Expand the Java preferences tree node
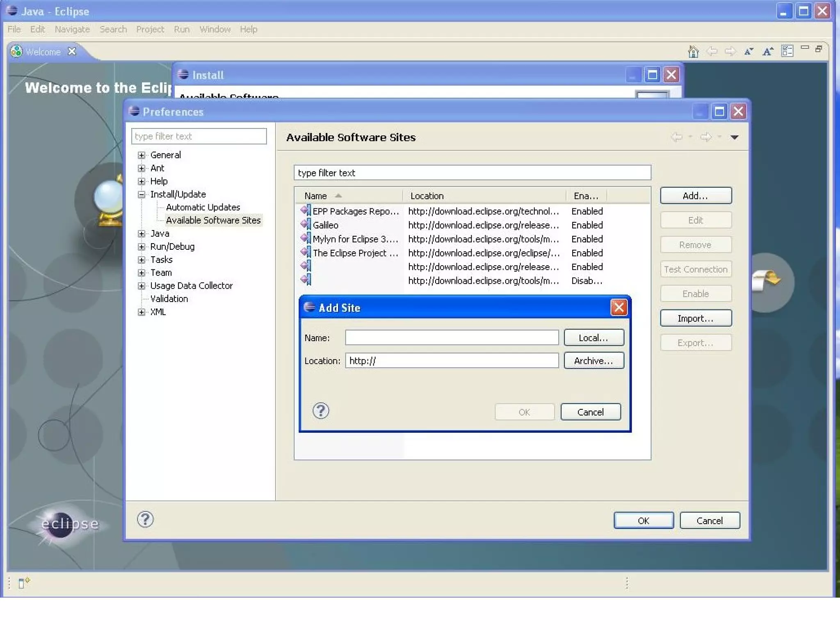The width and height of the screenshot is (840, 630). click(142, 234)
